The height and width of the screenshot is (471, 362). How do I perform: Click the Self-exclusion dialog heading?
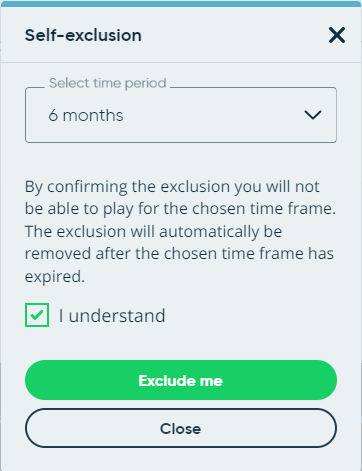pos(83,35)
